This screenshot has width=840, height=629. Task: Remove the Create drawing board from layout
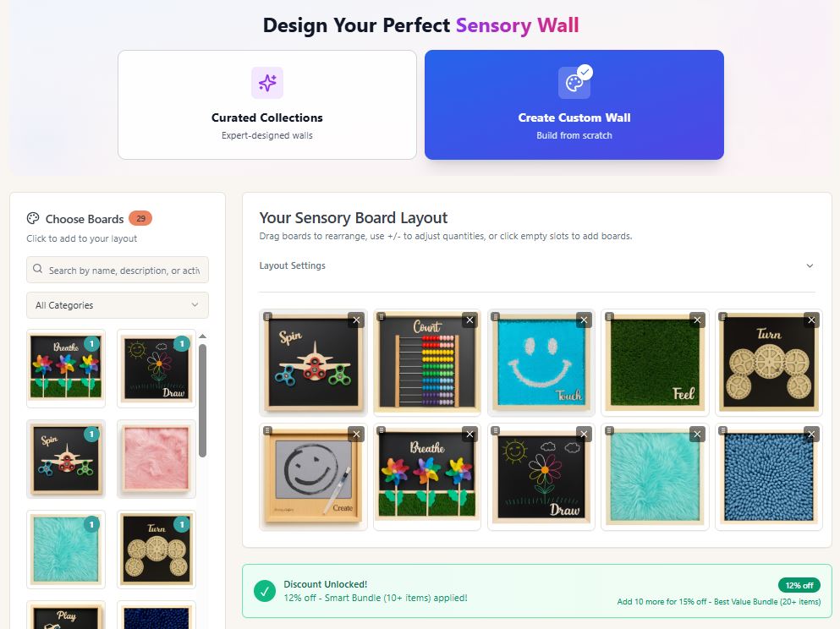pos(356,435)
